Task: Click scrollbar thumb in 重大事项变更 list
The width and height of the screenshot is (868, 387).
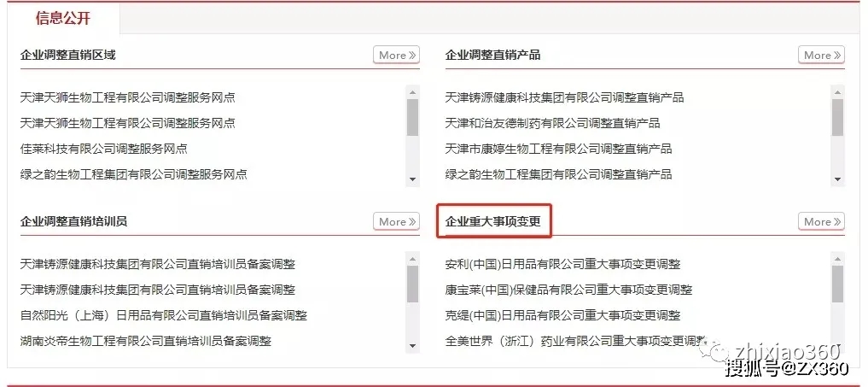Action: pyautogui.click(x=837, y=284)
